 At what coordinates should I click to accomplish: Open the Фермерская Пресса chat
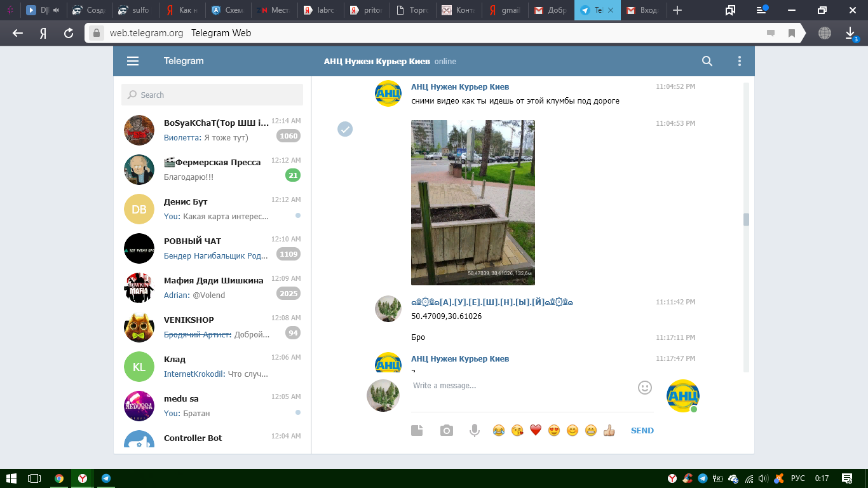pyautogui.click(x=212, y=170)
